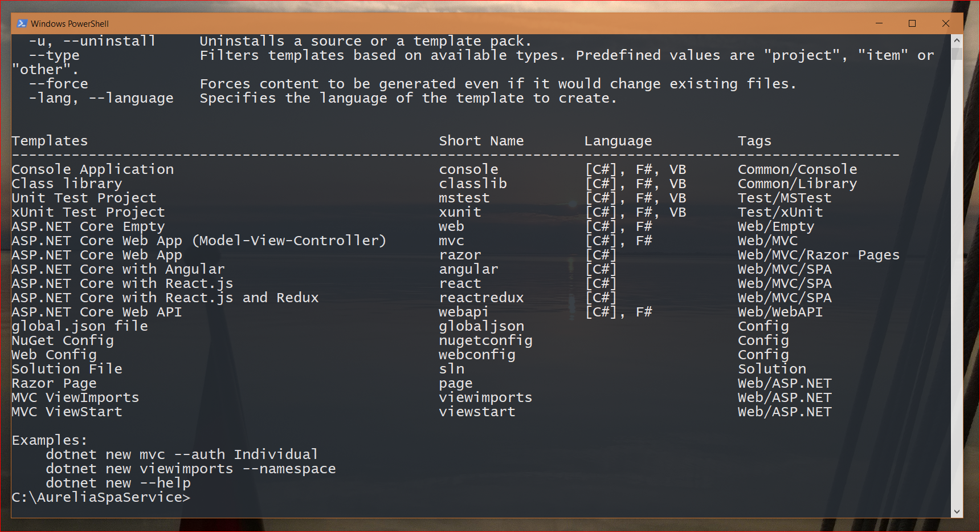Click the 'mstest' short name
Image resolution: width=980 pixels, height=532 pixels.
(464, 198)
